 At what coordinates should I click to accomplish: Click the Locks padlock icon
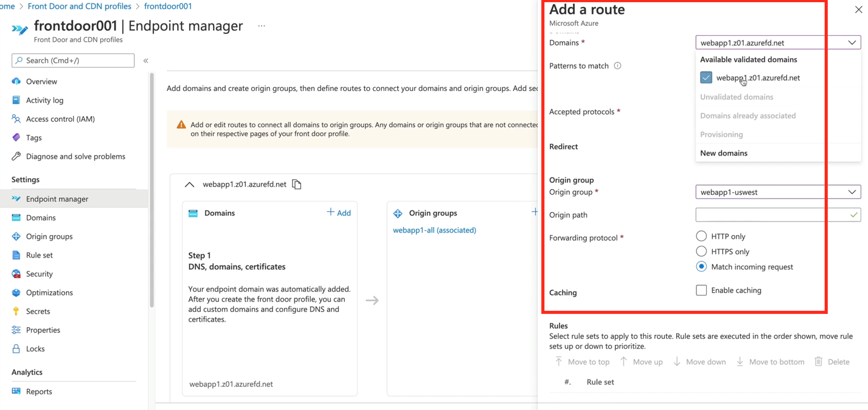16,349
